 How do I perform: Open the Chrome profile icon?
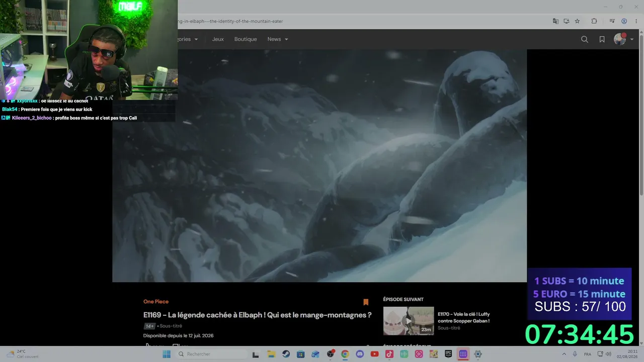click(624, 21)
